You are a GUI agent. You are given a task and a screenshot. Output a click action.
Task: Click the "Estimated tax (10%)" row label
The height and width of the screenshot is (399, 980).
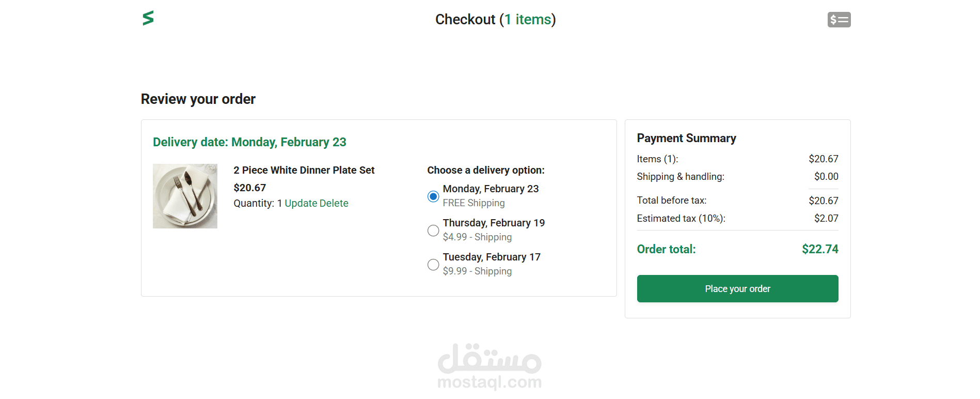[x=681, y=218]
